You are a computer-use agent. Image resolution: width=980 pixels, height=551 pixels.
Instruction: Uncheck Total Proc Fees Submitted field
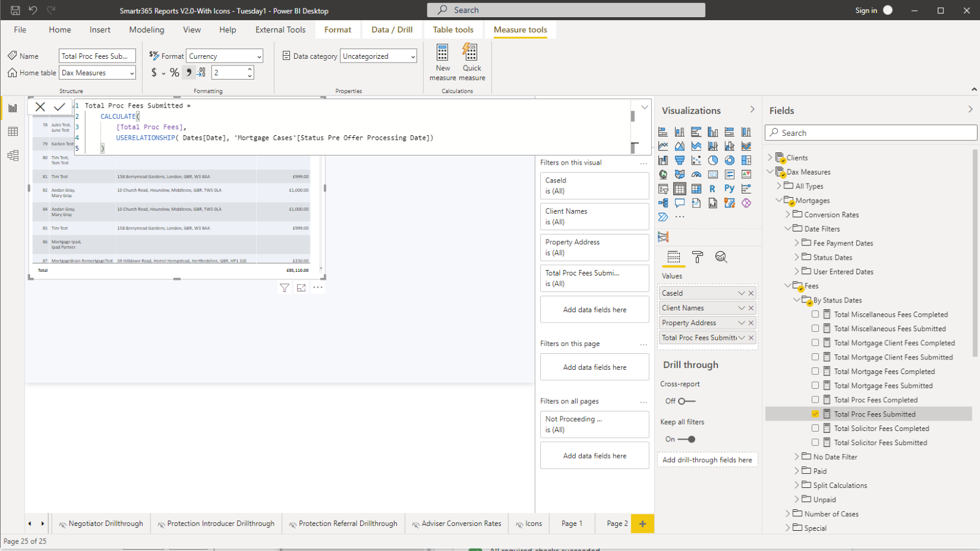point(815,414)
